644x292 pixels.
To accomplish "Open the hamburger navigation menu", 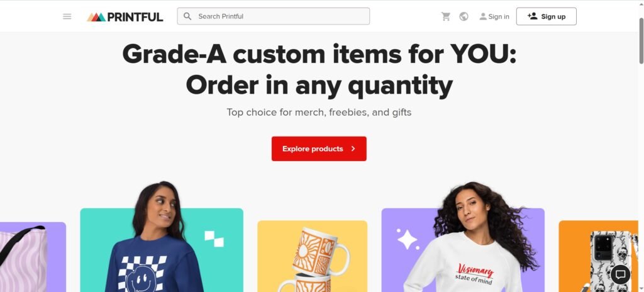I will [67, 16].
